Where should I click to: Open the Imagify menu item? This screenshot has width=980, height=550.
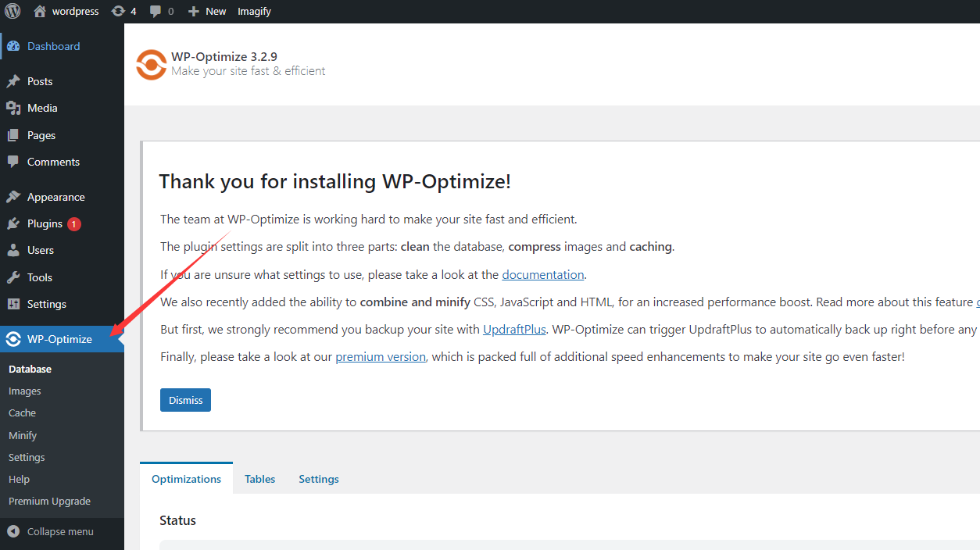pyautogui.click(x=254, y=11)
